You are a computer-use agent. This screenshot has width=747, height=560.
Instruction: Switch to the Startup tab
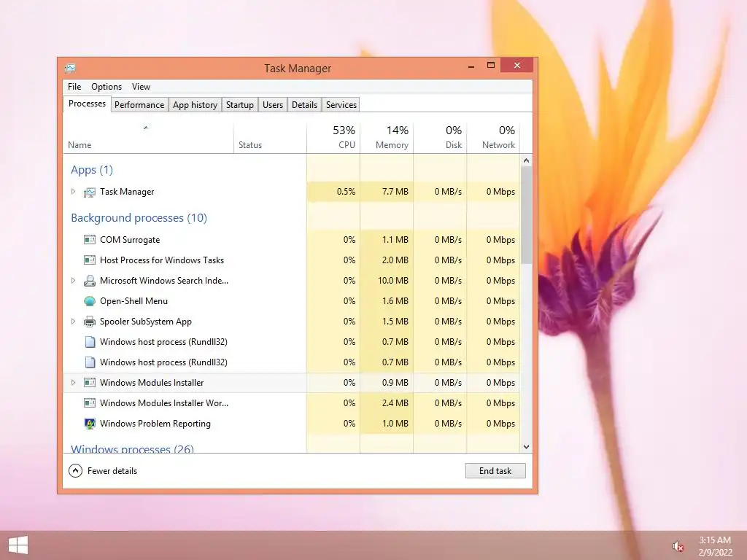(239, 105)
